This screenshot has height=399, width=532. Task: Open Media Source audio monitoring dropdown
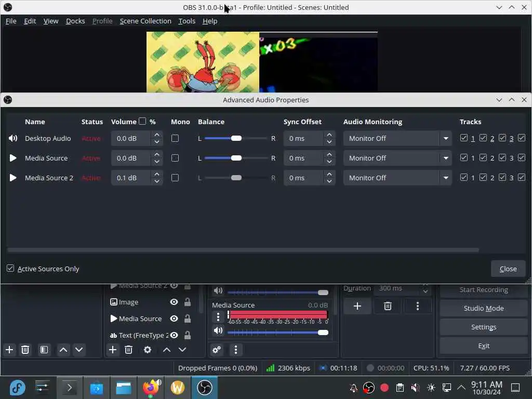pyautogui.click(x=397, y=158)
